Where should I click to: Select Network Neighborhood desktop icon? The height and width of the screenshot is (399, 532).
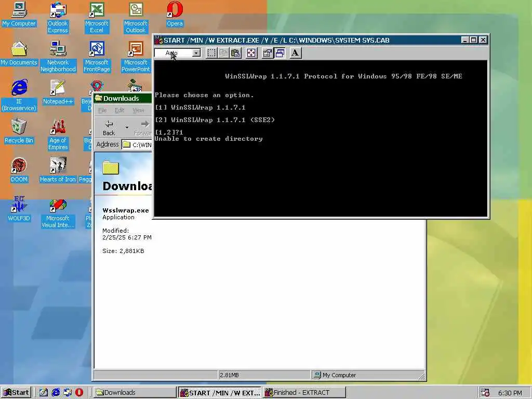(58, 57)
